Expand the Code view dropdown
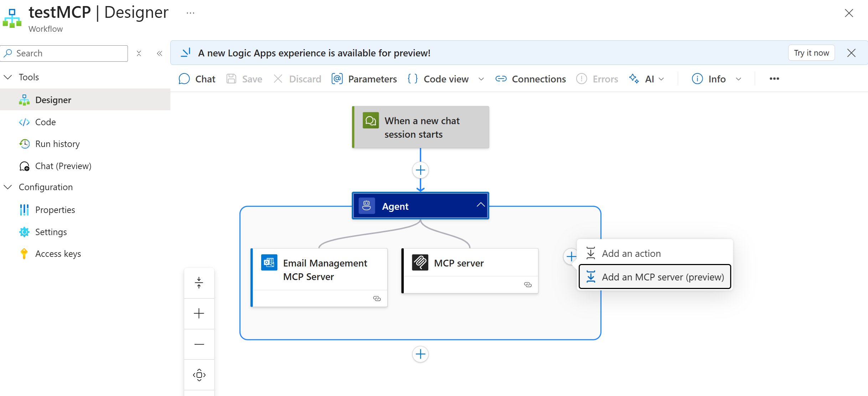Screen dimensions: 868x396 (481, 79)
